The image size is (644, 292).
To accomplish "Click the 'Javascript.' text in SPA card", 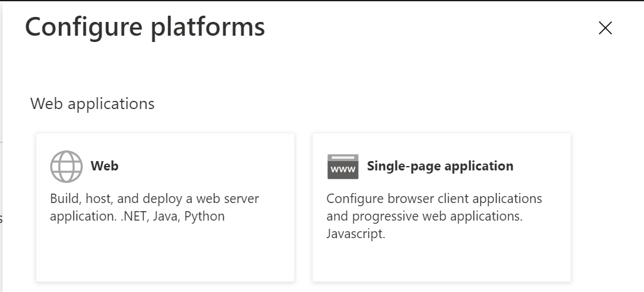I will pos(356,234).
